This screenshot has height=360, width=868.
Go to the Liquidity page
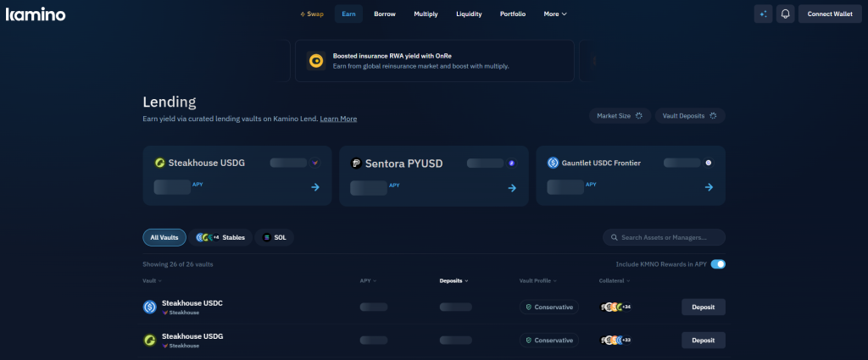click(469, 14)
